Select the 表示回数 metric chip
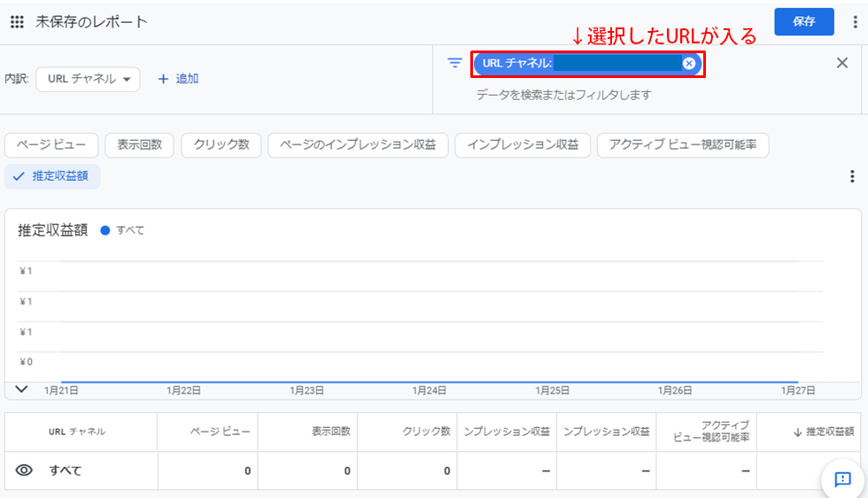 coord(140,145)
